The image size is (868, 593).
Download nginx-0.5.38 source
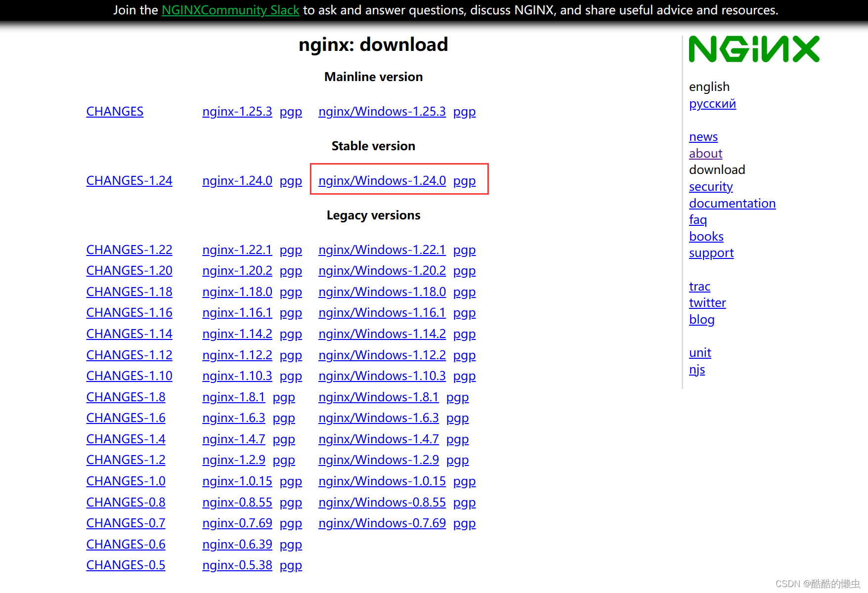[x=237, y=565]
